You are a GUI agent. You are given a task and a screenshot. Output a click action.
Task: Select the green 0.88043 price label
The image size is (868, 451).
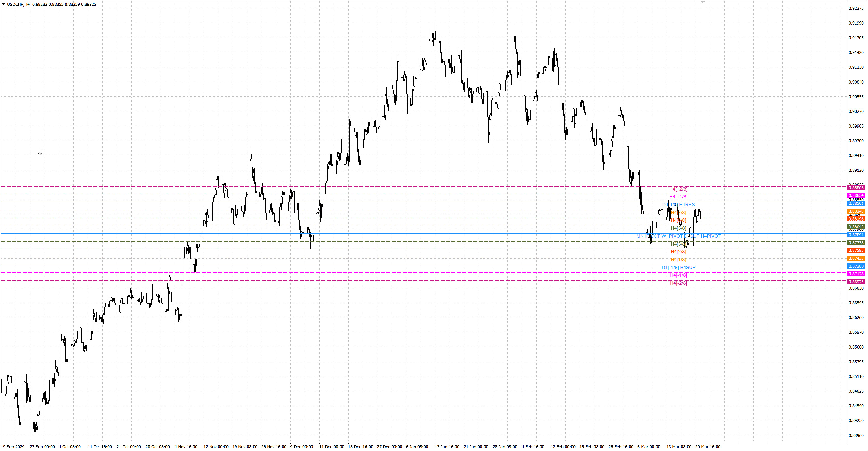click(x=856, y=227)
